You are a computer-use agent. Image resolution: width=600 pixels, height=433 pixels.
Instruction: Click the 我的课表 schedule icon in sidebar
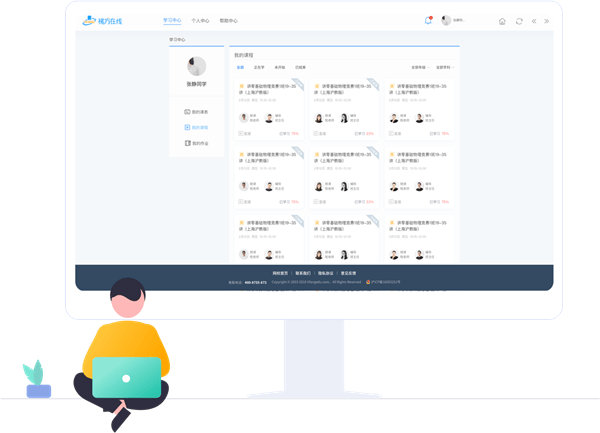187,112
